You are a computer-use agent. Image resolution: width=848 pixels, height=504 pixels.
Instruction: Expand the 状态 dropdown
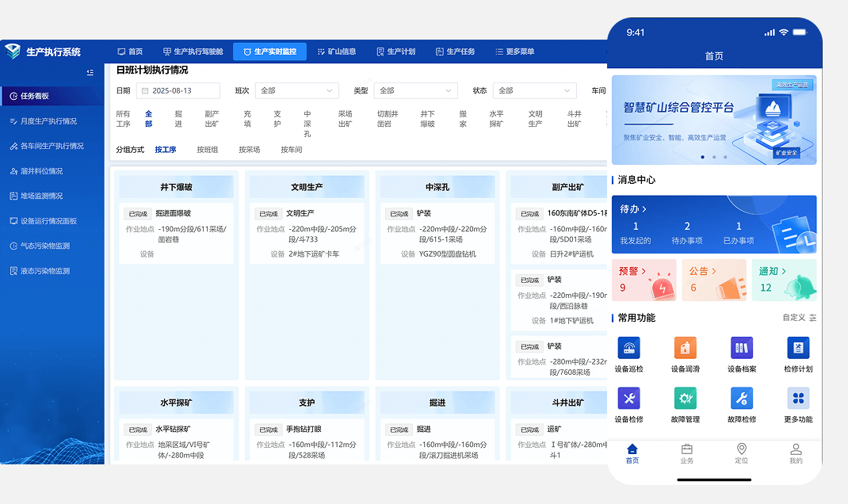tap(535, 91)
